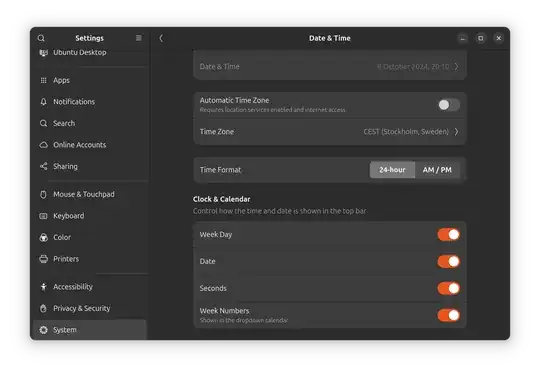Image resolution: width=540 pixels, height=373 pixels.
Task: Click the Online Accounts cloud icon
Action: tap(43, 145)
